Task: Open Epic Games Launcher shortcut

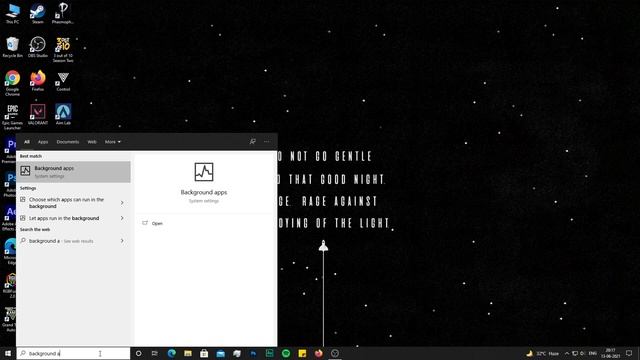Action: [12, 117]
